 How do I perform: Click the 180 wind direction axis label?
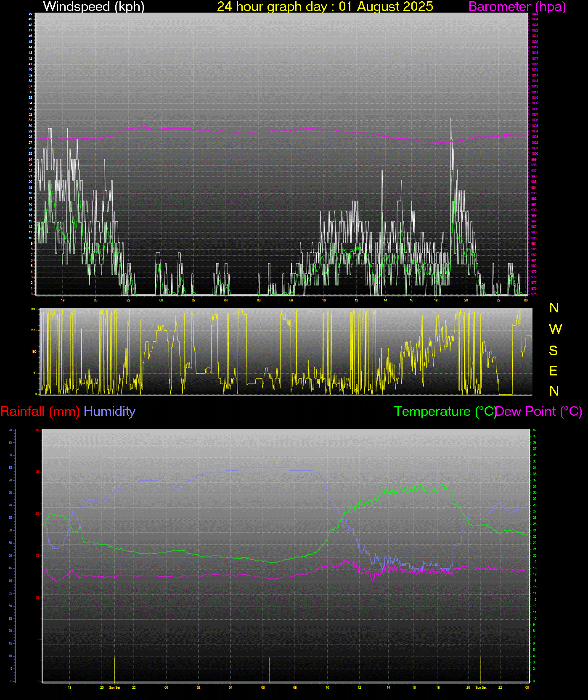point(34,352)
